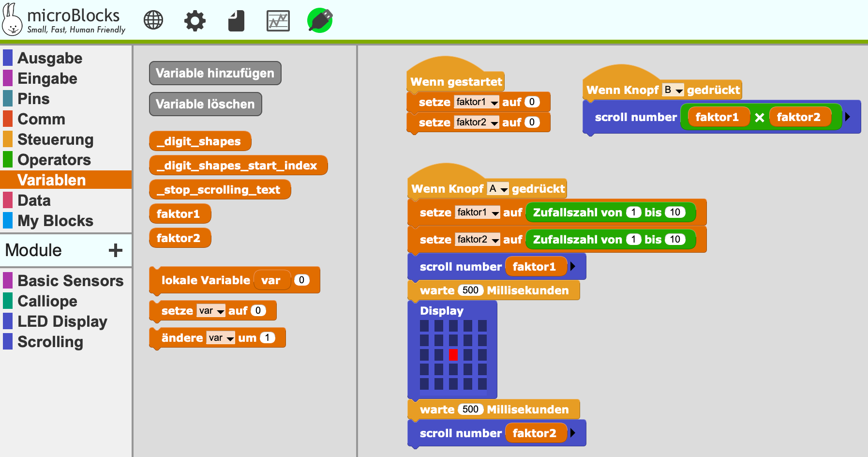
Task: Select the Steuerung category
Action: coord(55,139)
